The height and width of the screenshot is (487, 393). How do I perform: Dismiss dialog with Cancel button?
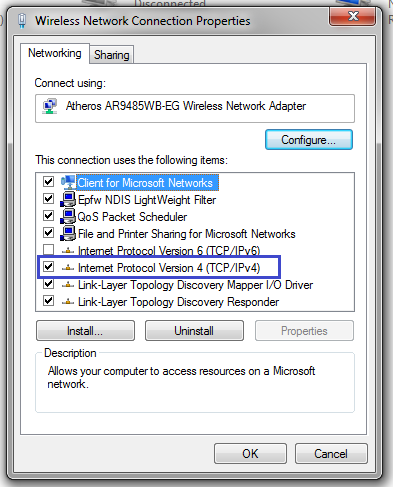click(x=331, y=454)
